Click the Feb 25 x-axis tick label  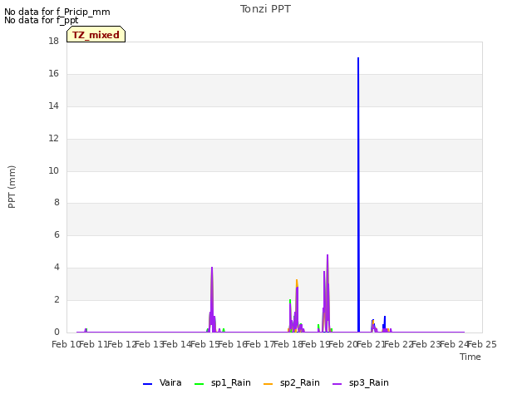click(x=482, y=345)
